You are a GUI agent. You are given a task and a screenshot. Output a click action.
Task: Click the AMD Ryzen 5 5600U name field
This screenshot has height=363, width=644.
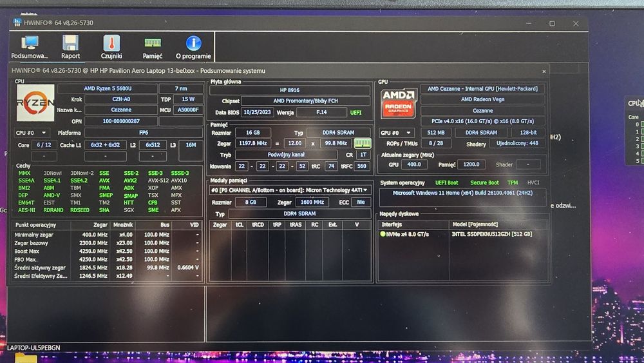pyautogui.click(x=108, y=88)
